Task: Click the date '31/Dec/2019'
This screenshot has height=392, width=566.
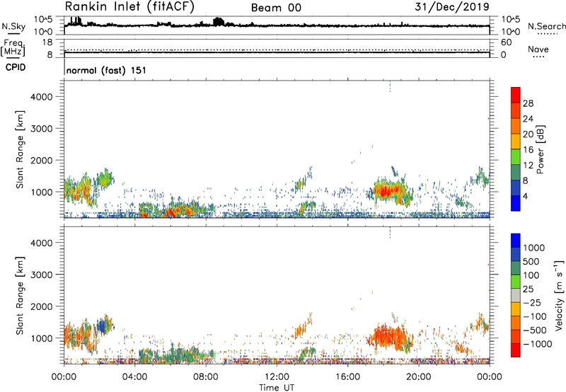Action: click(x=452, y=7)
